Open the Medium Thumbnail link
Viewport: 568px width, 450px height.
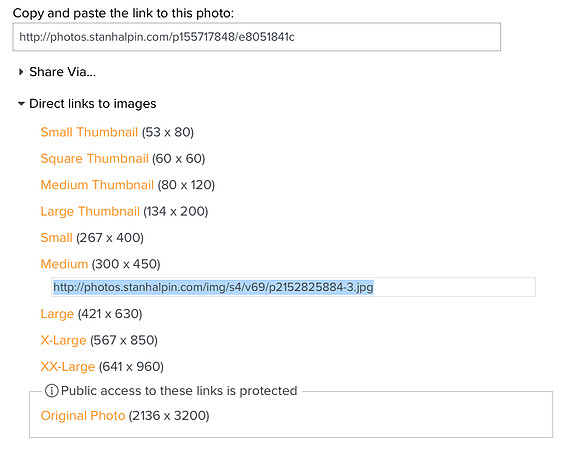coord(97,185)
